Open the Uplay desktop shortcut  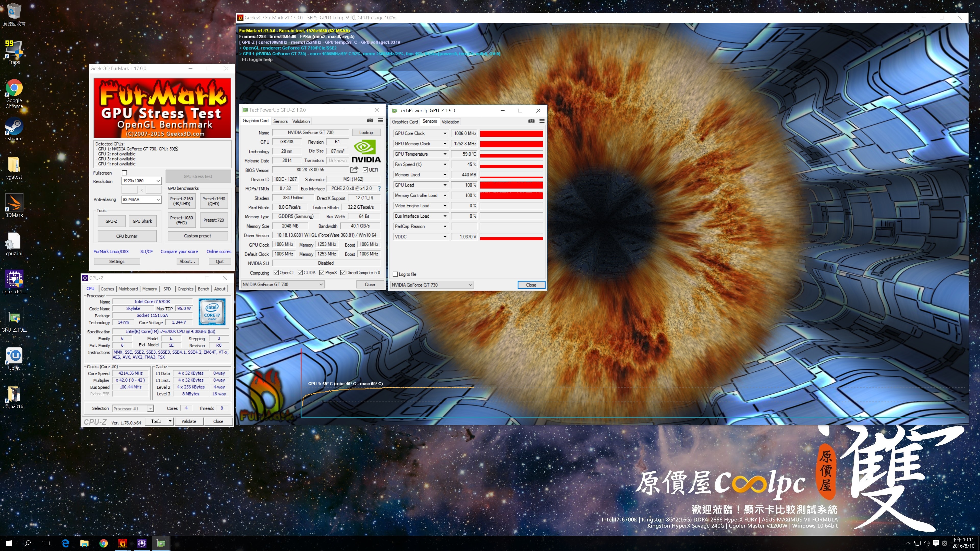[x=14, y=359]
